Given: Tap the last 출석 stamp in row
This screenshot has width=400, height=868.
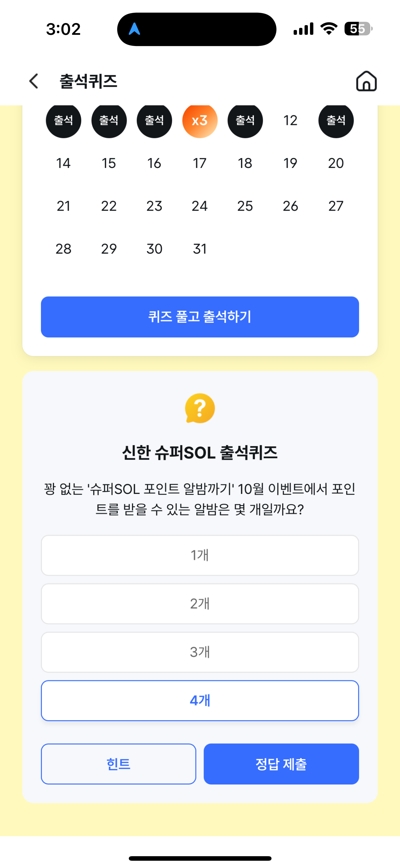Looking at the screenshot, I should pos(336,120).
